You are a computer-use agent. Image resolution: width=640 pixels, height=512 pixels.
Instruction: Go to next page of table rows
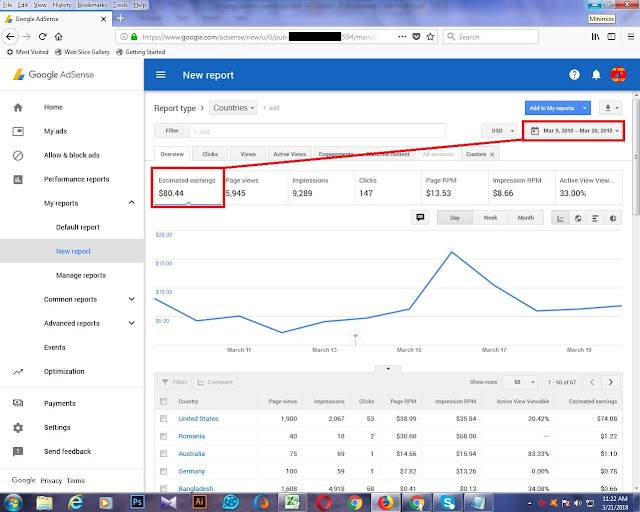pyautogui.click(x=611, y=382)
